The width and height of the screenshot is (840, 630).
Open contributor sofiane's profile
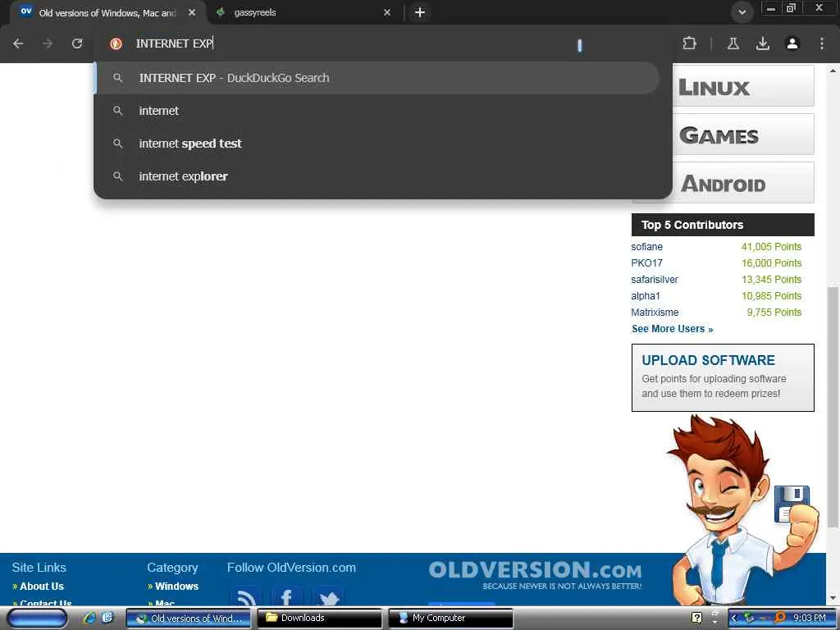646,247
